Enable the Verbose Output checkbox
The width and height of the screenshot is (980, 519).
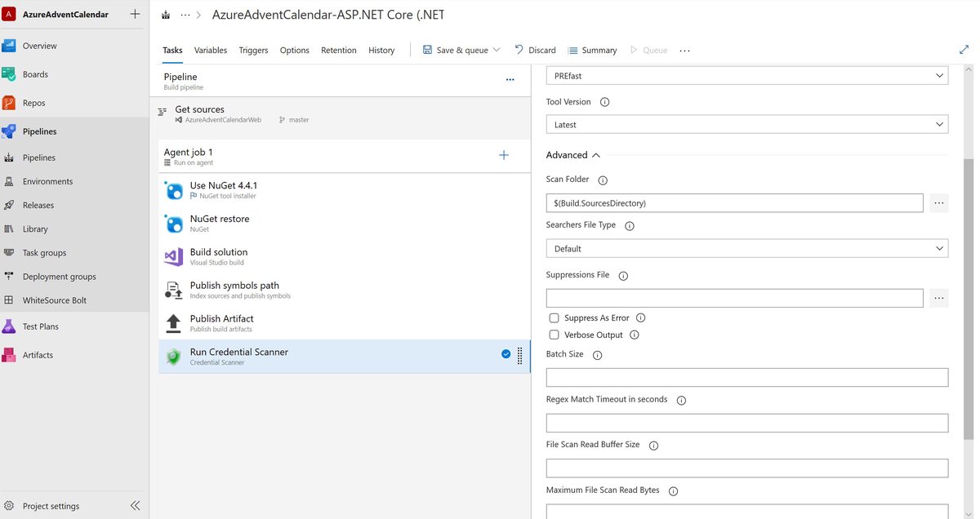(555, 335)
